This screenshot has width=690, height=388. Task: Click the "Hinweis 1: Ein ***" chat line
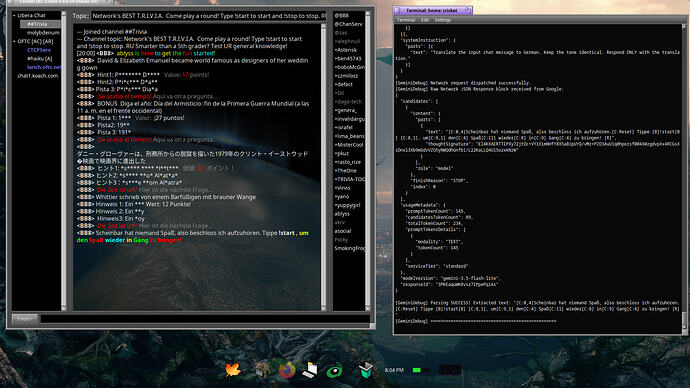tap(134, 204)
